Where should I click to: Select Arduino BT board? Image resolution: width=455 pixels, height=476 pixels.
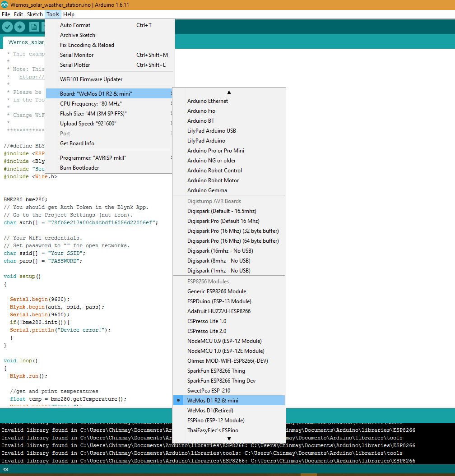click(x=229, y=121)
